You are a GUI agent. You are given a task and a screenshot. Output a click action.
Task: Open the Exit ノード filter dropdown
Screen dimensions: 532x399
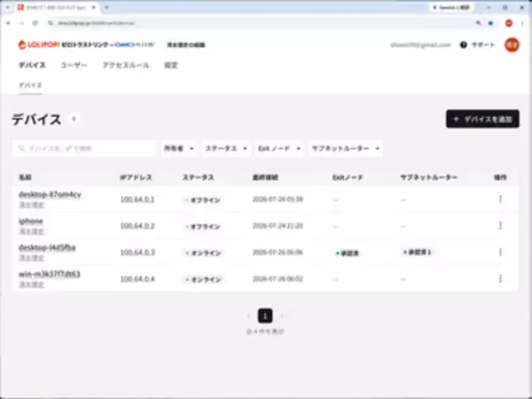click(279, 149)
